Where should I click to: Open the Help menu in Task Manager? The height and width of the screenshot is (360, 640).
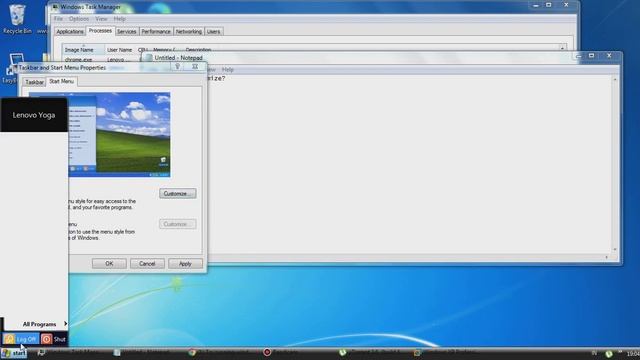point(120,19)
